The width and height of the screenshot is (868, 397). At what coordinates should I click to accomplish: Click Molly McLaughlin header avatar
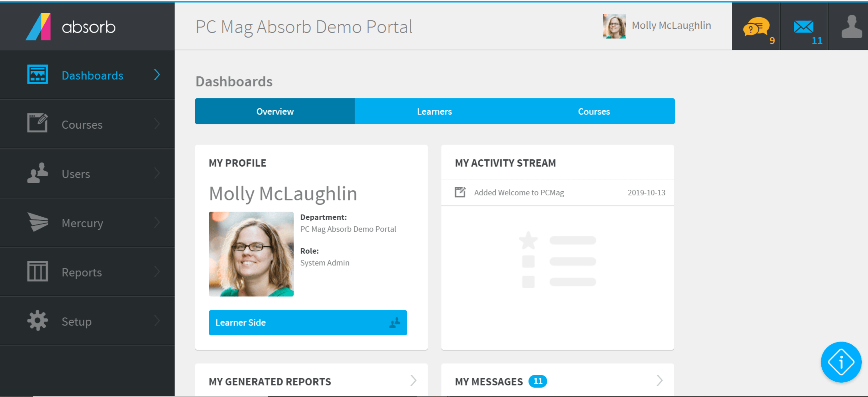(614, 26)
